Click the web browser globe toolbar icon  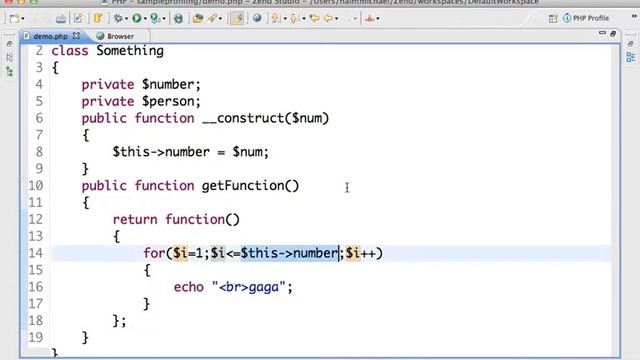click(x=257, y=18)
